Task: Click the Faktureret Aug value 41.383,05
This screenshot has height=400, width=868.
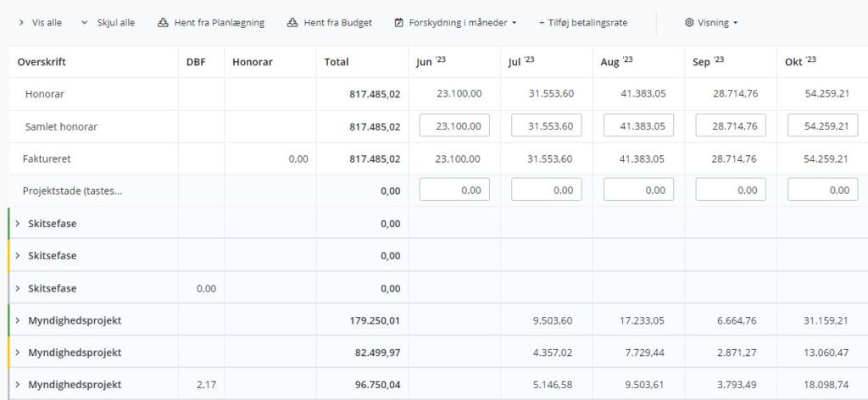Action: tap(643, 158)
